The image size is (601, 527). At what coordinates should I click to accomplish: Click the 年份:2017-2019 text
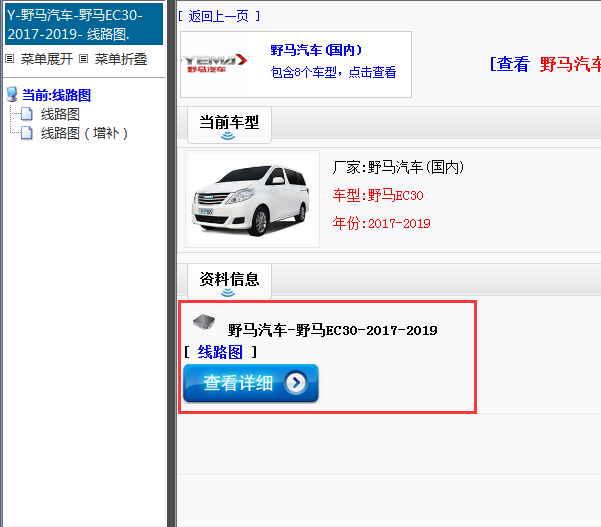pyautogui.click(x=381, y=223)
